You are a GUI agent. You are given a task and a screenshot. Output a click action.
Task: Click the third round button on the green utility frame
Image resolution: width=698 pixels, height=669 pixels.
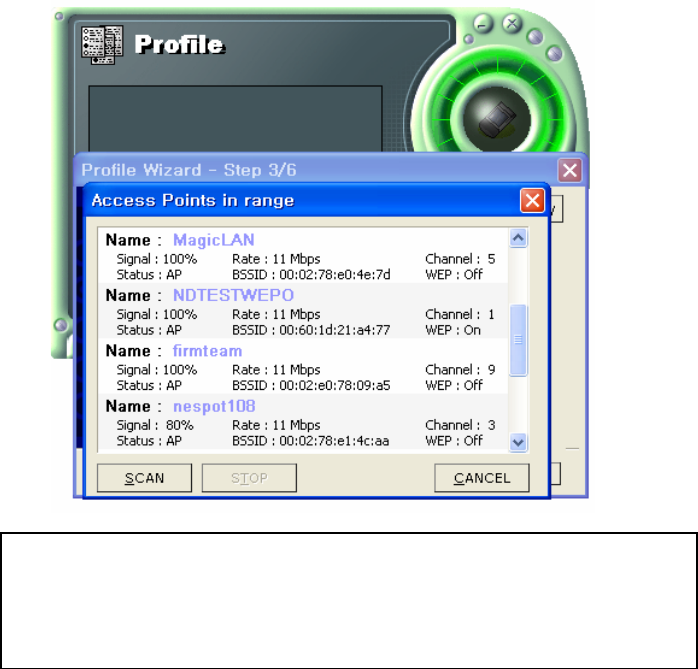click(x=535, y=36)
